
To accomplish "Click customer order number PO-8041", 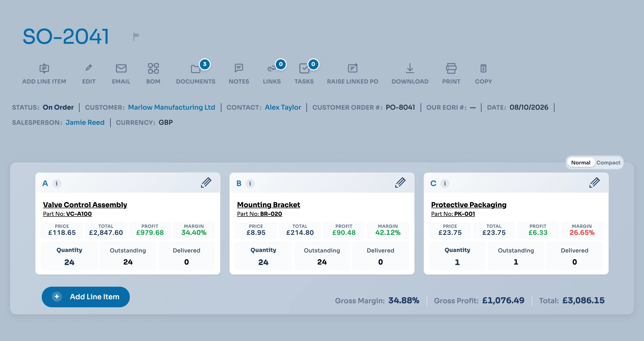I will (x=400, y=107).
